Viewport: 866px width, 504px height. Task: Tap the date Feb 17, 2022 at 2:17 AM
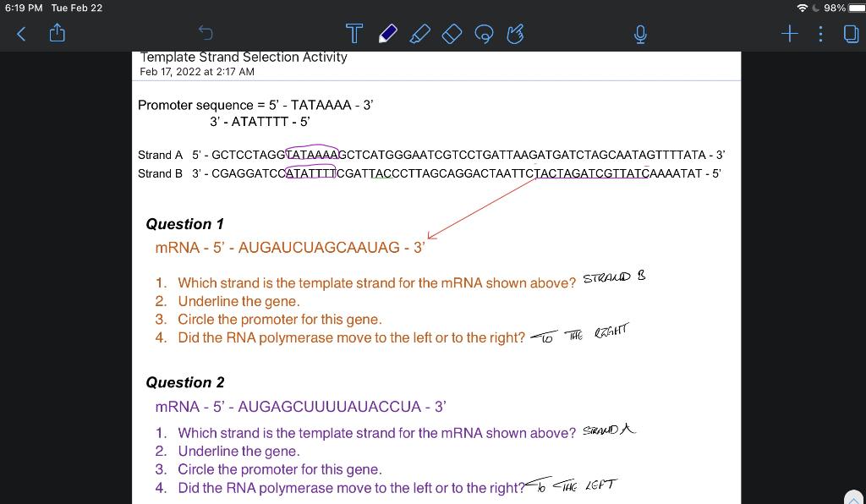tap(197, 72)
